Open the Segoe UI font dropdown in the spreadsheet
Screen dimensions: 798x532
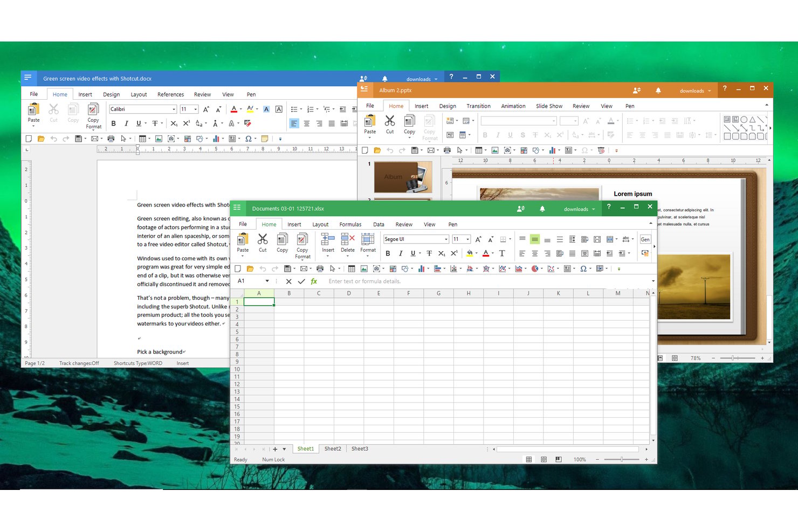click(x=446, y=239)
